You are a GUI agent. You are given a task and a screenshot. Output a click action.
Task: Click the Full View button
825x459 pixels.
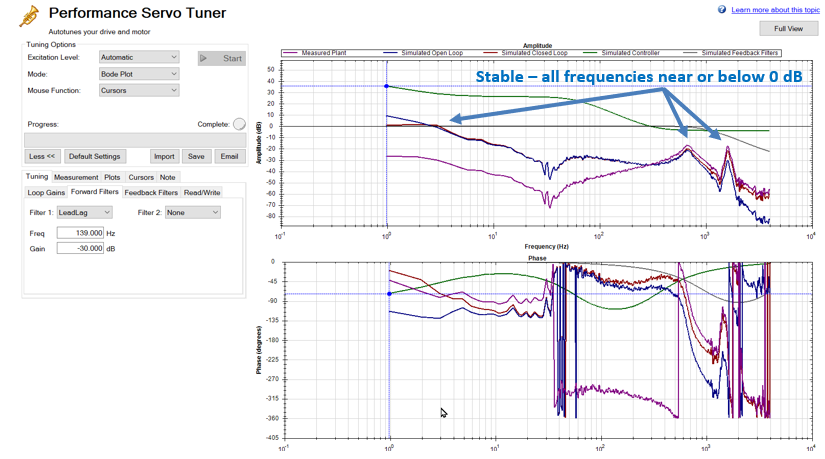tap(788, 28)
